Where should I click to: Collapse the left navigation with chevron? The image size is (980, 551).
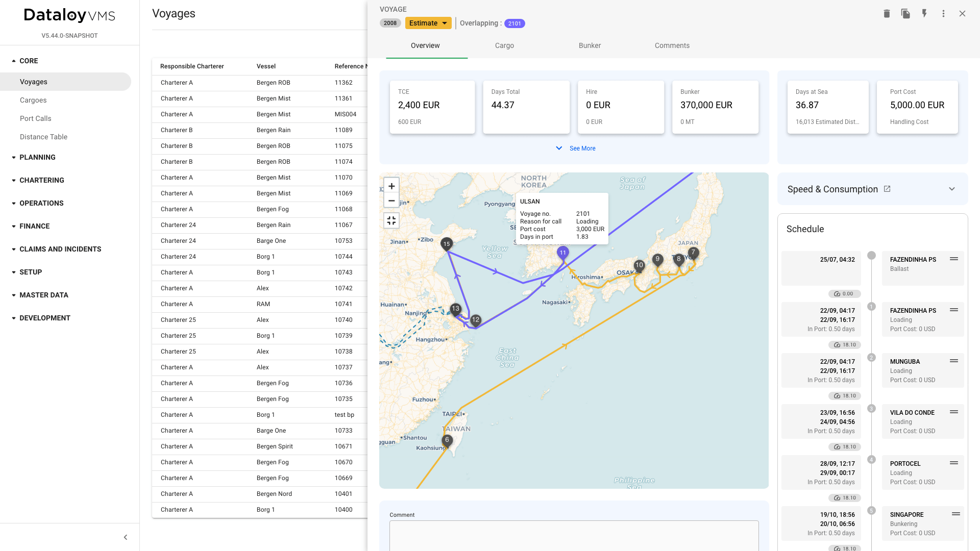click(x=125, y=537)
